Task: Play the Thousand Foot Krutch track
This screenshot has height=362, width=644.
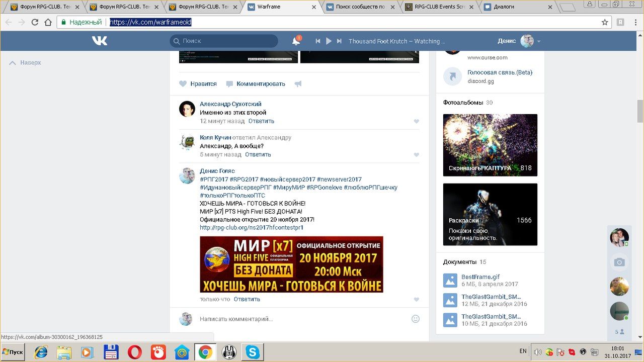Action: click(x=329, y=41)
